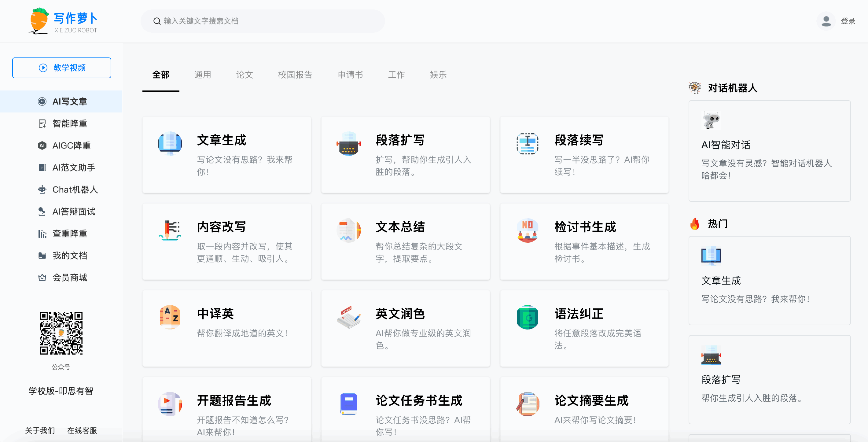Click the Chat机器人 robot sidebar icon
868x442 pixels.
tap(42, 190)
